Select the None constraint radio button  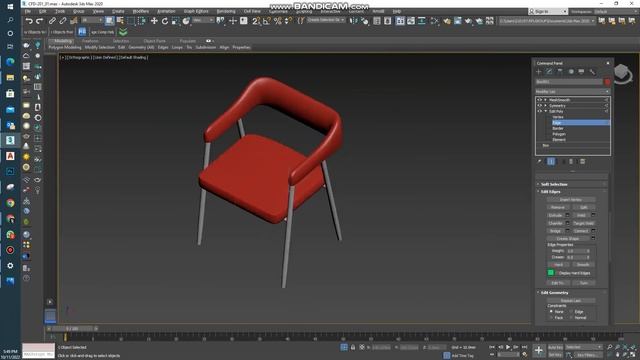[x=551, y=311]
